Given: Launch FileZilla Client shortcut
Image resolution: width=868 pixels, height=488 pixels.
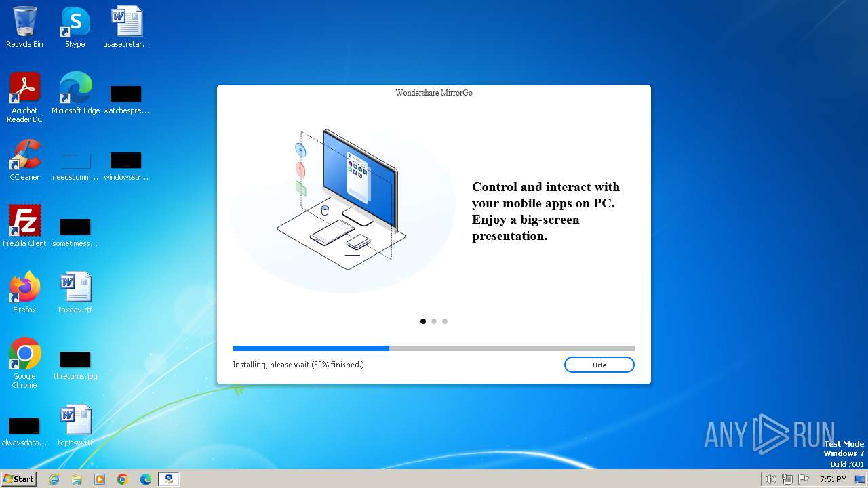Looking at the screenshot, I should point(24,226).
